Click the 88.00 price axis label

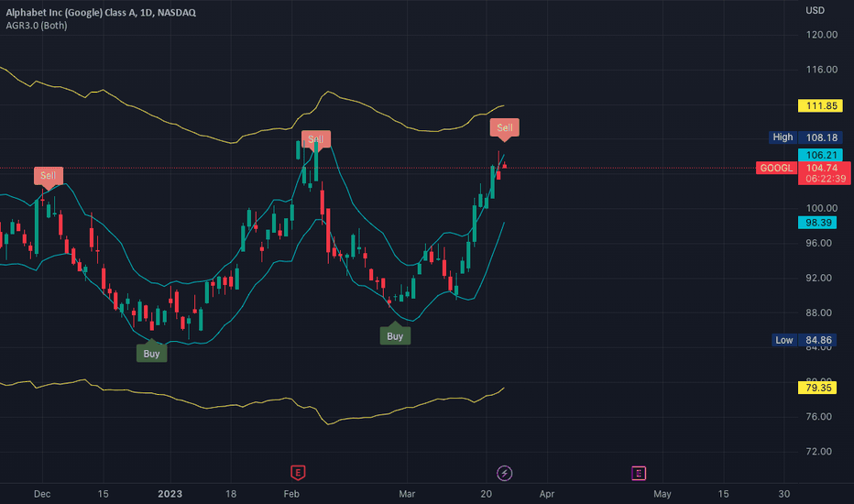click(818, 312)
